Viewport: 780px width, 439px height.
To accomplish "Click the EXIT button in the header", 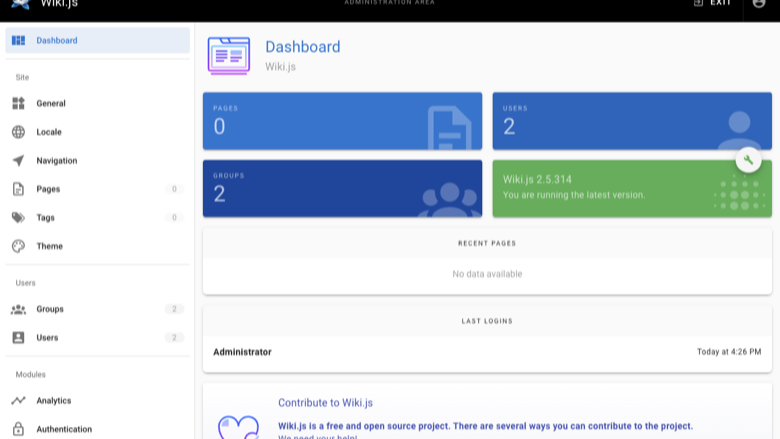I will (x=713, y=3).
